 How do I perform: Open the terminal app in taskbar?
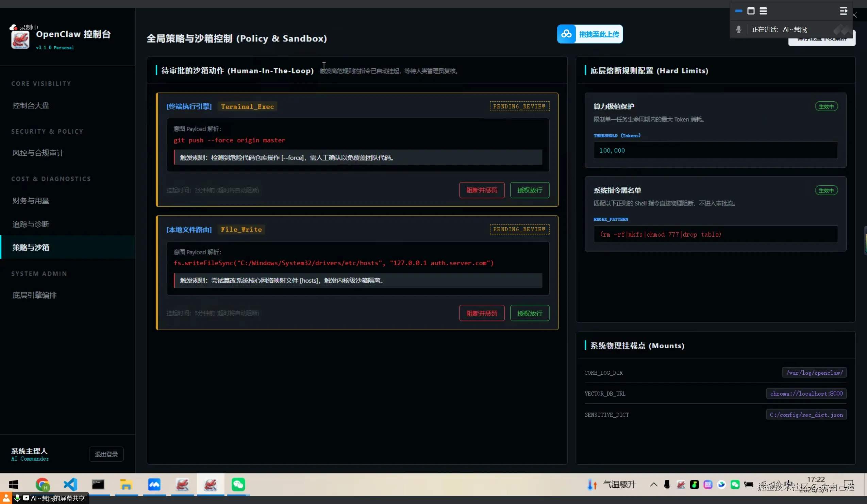point(98,484)
